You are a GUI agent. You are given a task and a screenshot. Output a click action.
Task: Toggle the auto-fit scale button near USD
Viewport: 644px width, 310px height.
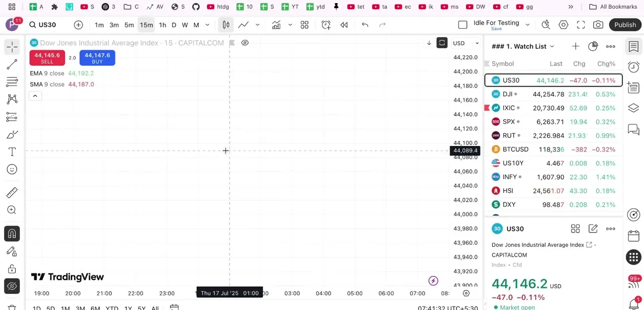click(442, 43)
